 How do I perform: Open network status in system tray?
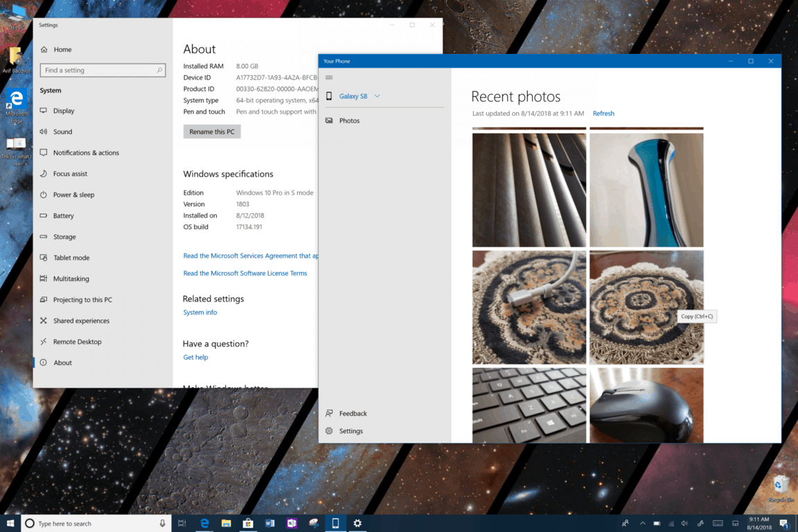pos(671,524)
